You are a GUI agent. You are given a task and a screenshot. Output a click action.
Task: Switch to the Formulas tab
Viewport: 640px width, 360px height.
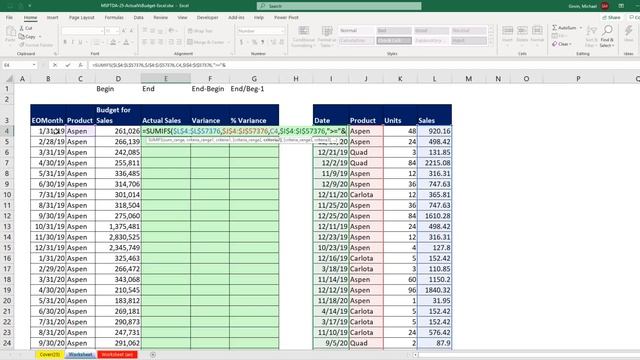click(114, 18)
